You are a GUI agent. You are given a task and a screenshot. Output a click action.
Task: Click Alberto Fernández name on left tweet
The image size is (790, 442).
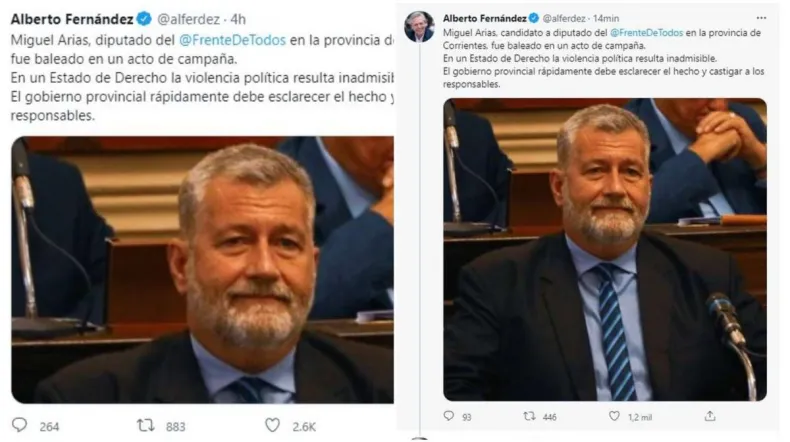tap(72, 19)
